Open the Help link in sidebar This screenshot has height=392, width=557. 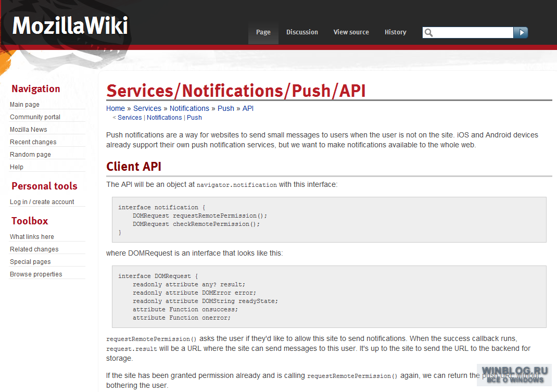click(17, 167)
